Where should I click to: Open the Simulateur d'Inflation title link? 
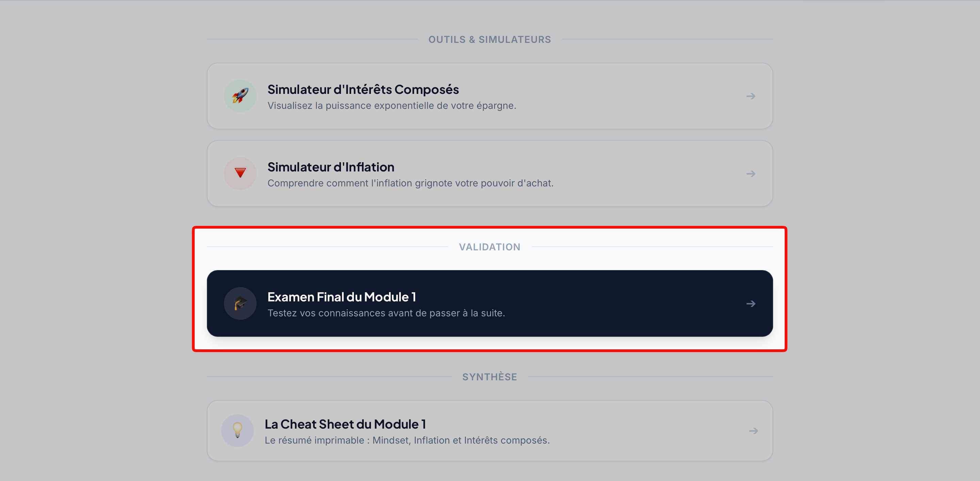331,167
